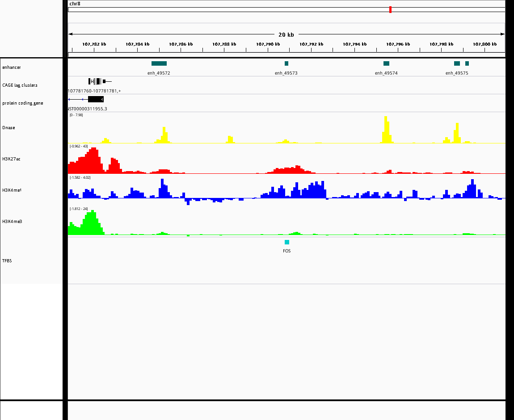Click the tallest yellow Dnase peak

coord(387,130)
